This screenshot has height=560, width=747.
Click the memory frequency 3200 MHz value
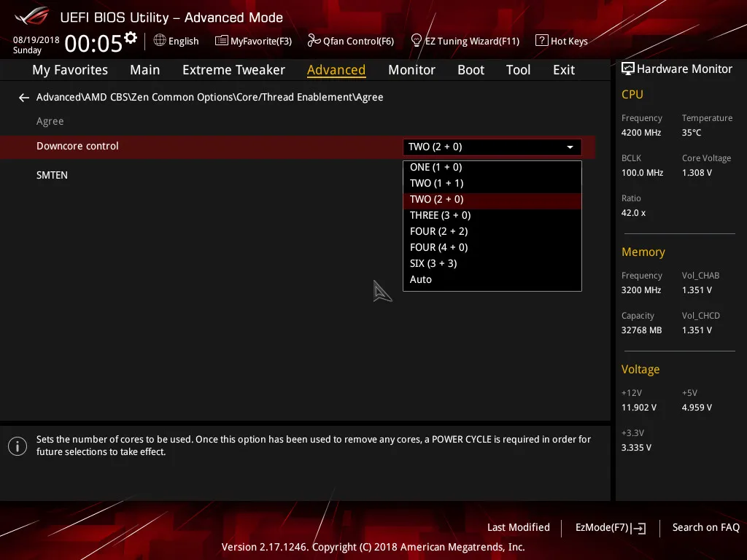[640, 290]
